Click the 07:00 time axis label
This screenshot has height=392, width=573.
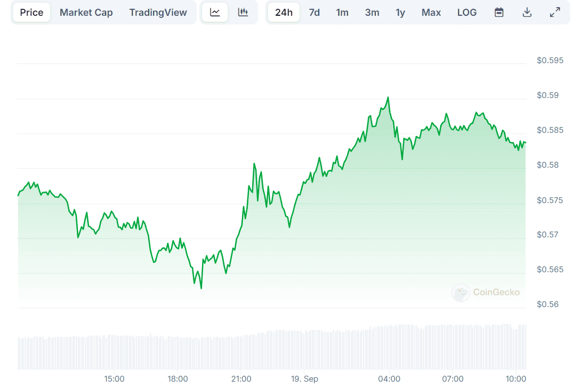tap(453, 379)
